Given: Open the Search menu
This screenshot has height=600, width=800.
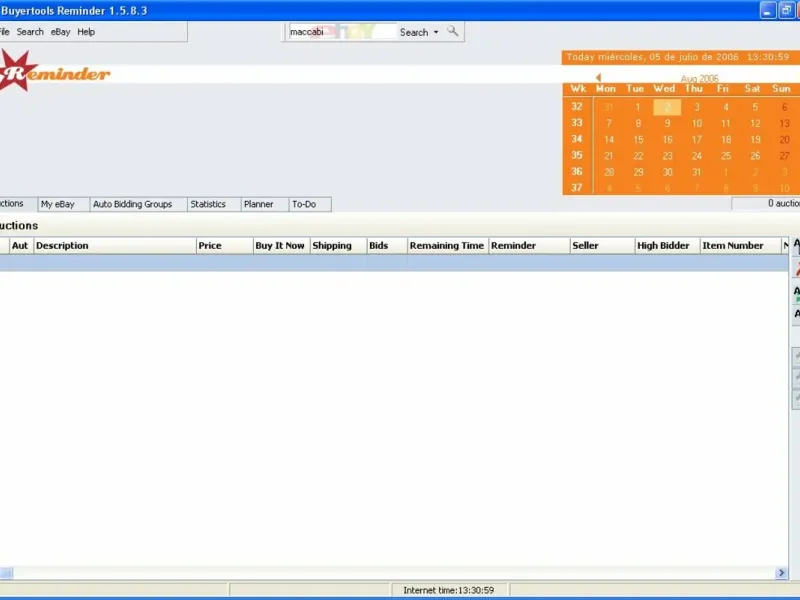Looking at the screenshot, I should 30,32.
